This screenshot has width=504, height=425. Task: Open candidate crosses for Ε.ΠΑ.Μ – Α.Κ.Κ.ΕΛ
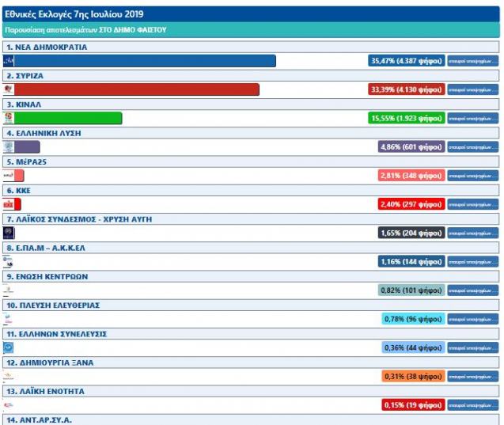473,262
